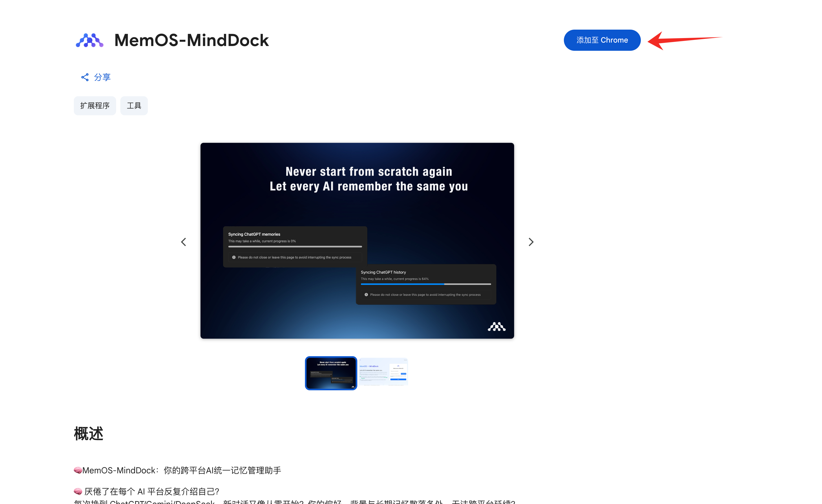Click the Syncing ChatGPT history card title
Screen dimensions: 822x504
pos(383,272)
